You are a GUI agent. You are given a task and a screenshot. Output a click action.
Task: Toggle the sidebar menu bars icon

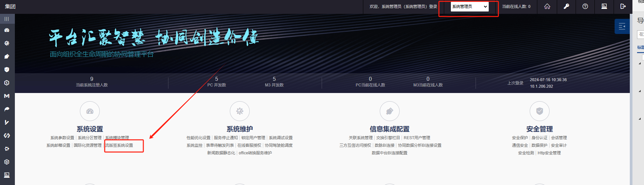point(7,19)
